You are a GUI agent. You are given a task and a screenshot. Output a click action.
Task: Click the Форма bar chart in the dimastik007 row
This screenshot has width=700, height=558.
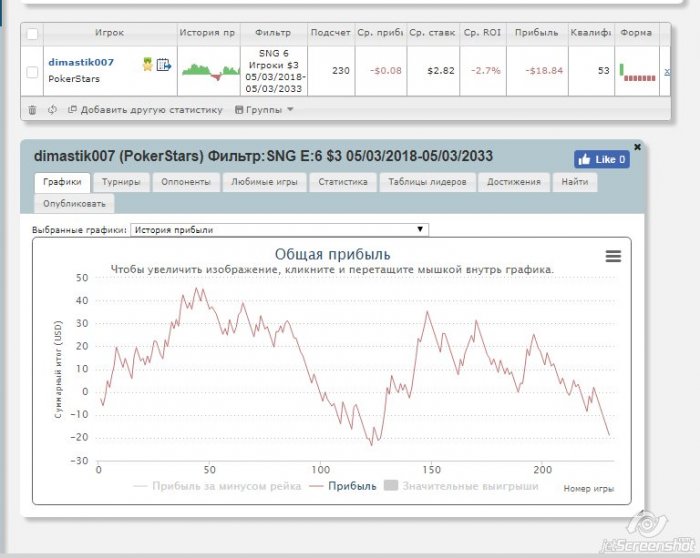[637, 72]
